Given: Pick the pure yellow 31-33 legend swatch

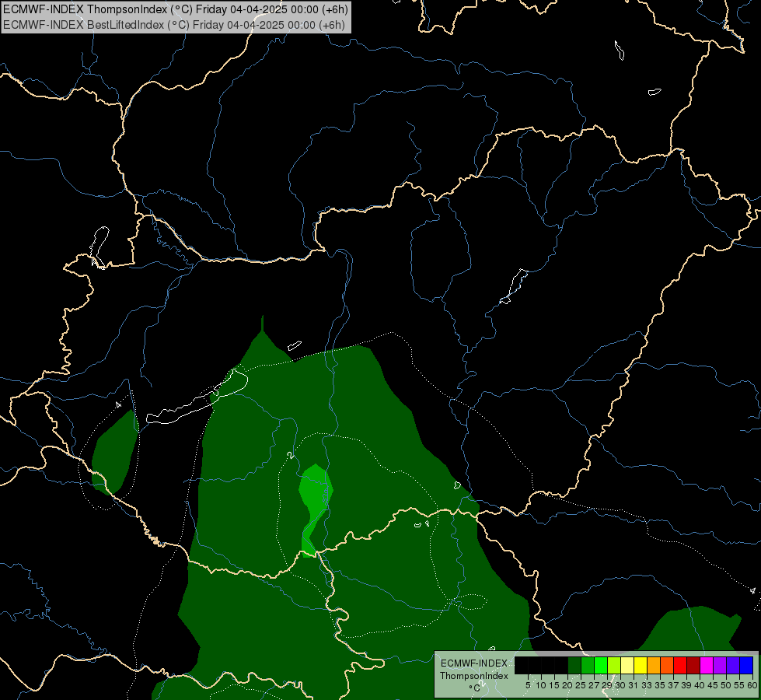Looking at the screenshot, I should tap(641, 665).
